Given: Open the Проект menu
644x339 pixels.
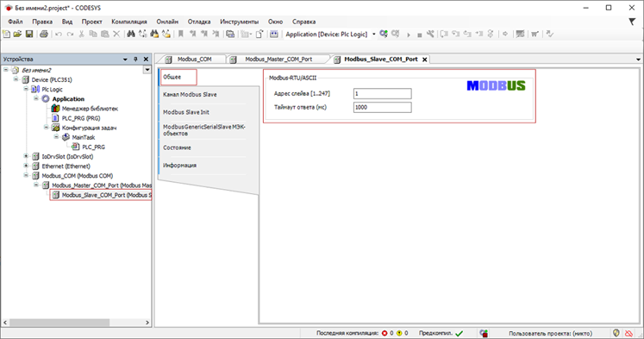Looking at the screenshot, I should click(x=91, y=22).
